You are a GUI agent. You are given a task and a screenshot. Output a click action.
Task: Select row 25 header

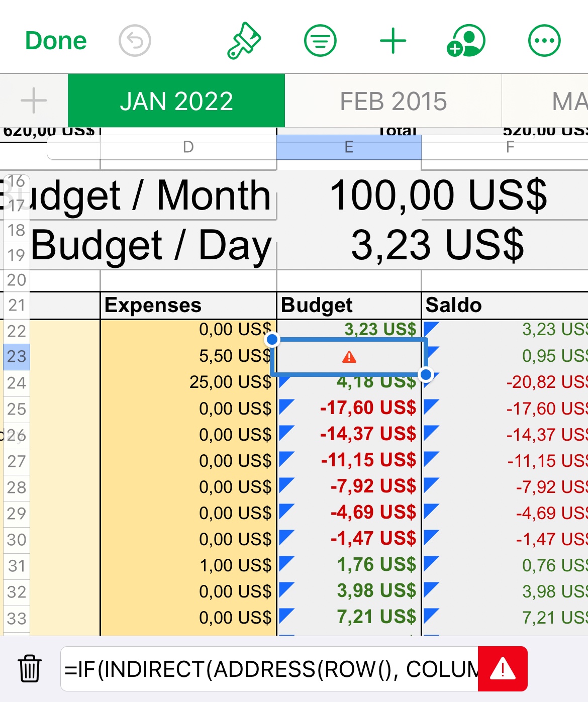17,409
